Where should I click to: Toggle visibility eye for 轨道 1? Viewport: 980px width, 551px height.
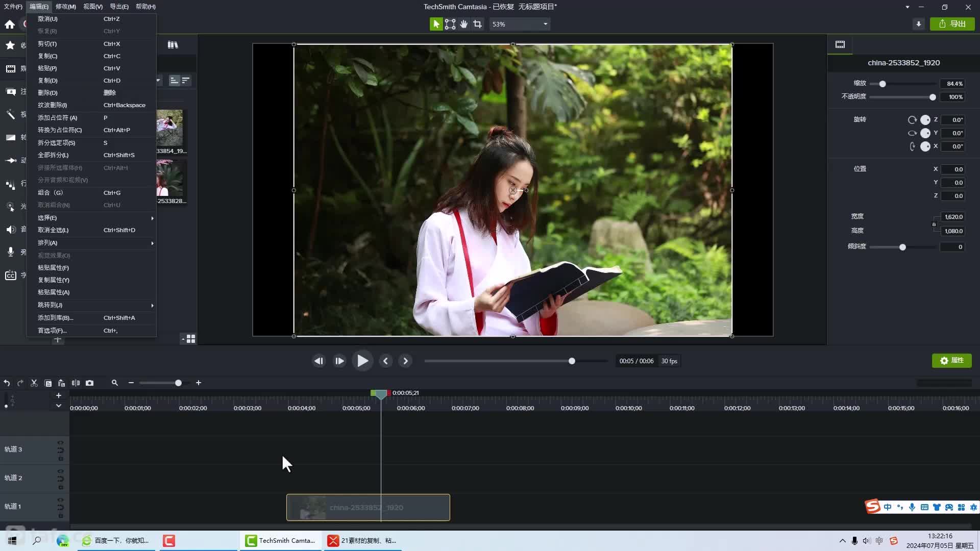(x=60, y=499)
